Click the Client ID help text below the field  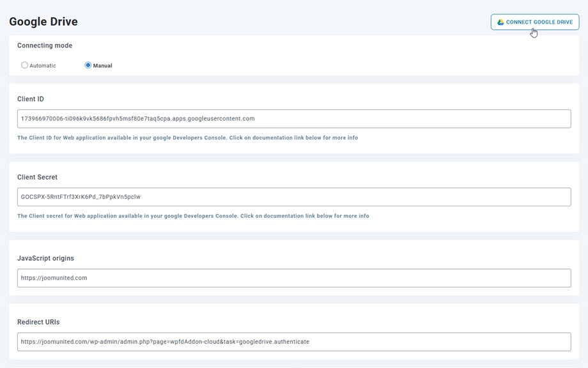click(x=187, y=138)
